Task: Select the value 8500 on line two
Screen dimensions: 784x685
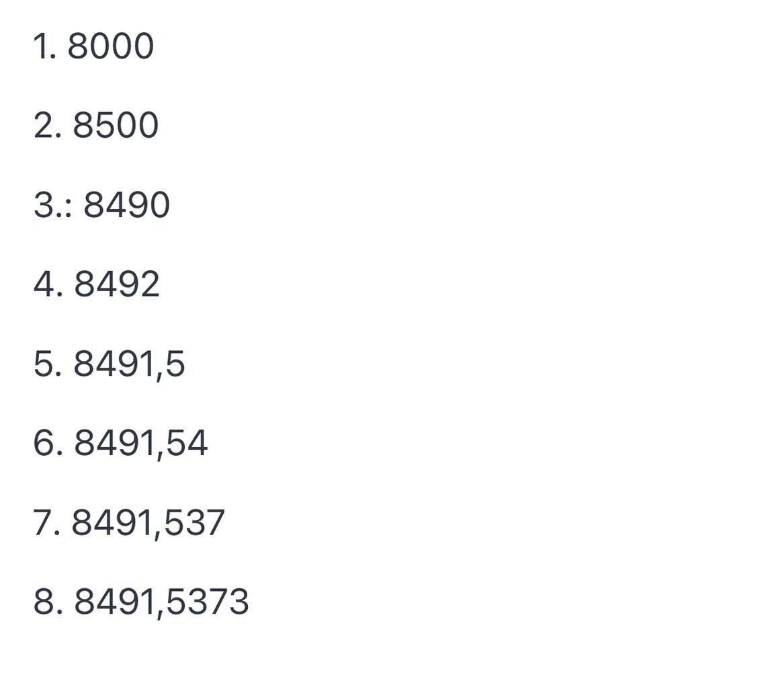Action: pos(116,125)
